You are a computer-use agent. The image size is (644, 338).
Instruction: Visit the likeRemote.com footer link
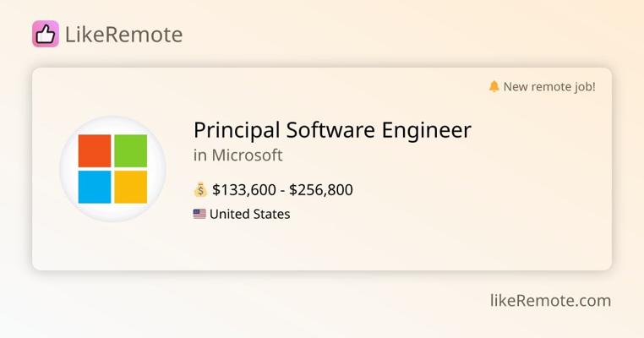(x=550, y=300)
